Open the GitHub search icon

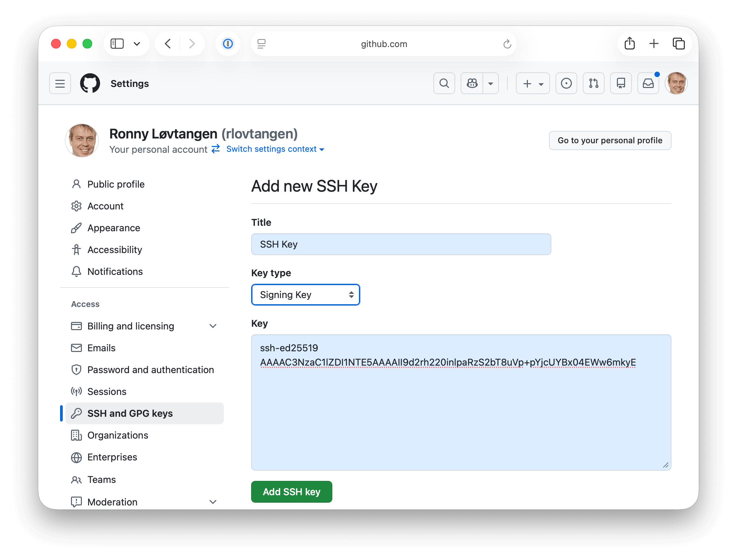point(444,83)
